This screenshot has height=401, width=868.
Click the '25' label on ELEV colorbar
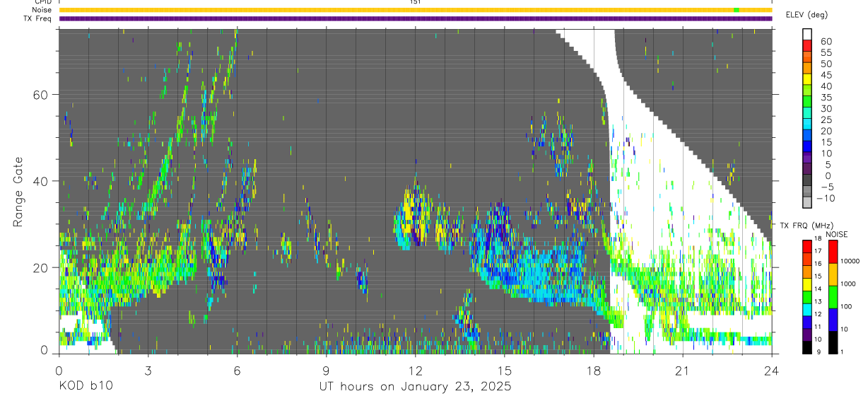[x=826, y=120]
